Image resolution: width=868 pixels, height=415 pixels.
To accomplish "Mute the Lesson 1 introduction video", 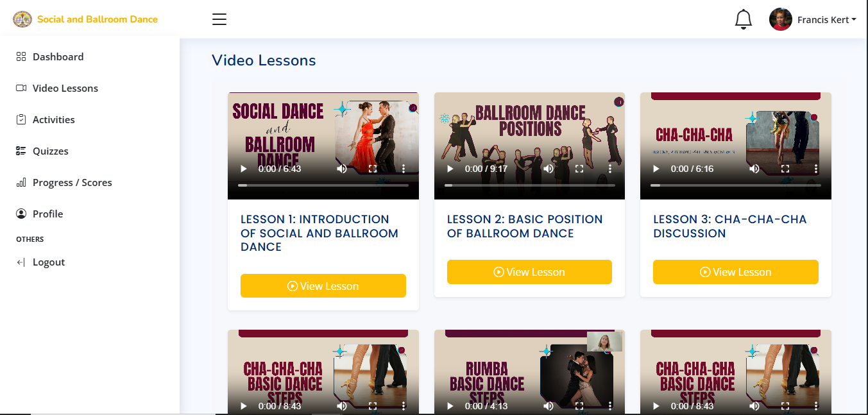I will (x=342, y=169).
